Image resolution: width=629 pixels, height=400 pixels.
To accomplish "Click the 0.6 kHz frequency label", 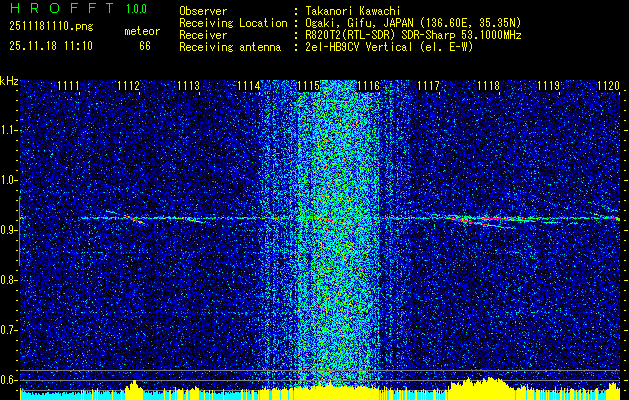I will click(7, 380).
